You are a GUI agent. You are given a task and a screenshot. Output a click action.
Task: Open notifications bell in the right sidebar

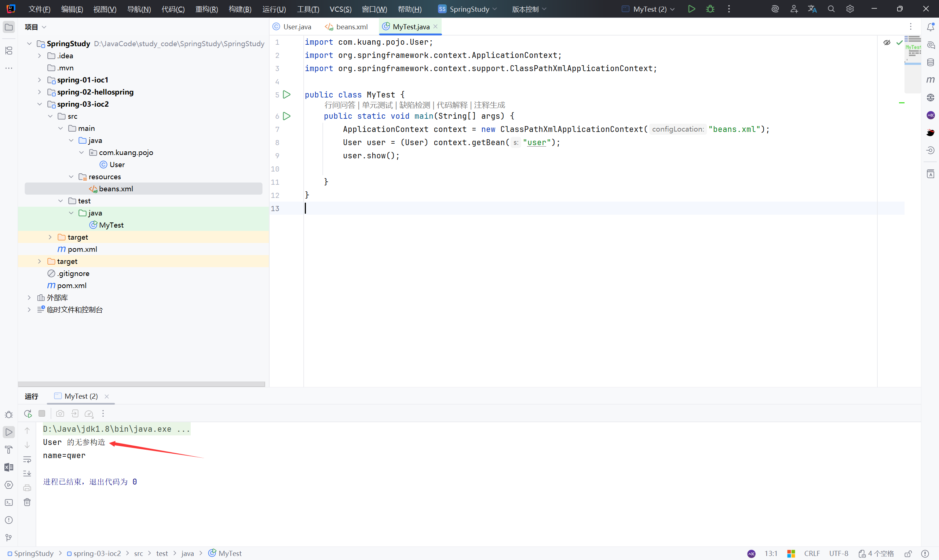[930, 27]
